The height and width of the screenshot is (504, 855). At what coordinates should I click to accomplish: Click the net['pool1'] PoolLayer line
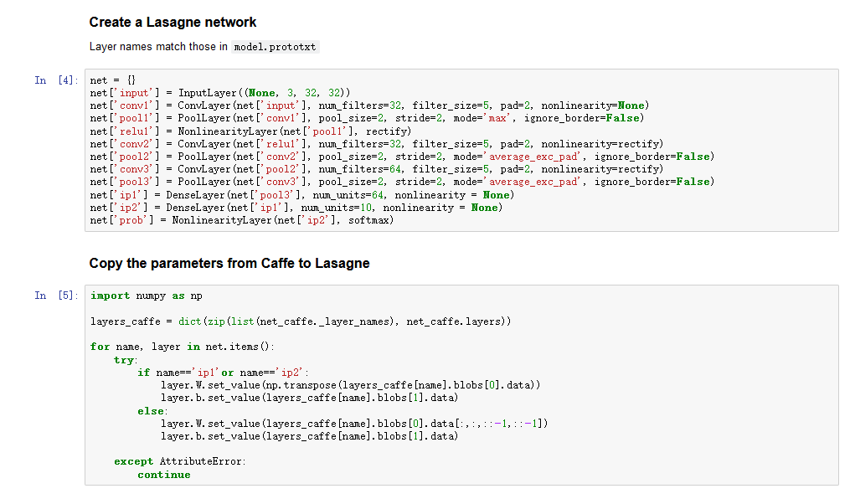point(366,118)
